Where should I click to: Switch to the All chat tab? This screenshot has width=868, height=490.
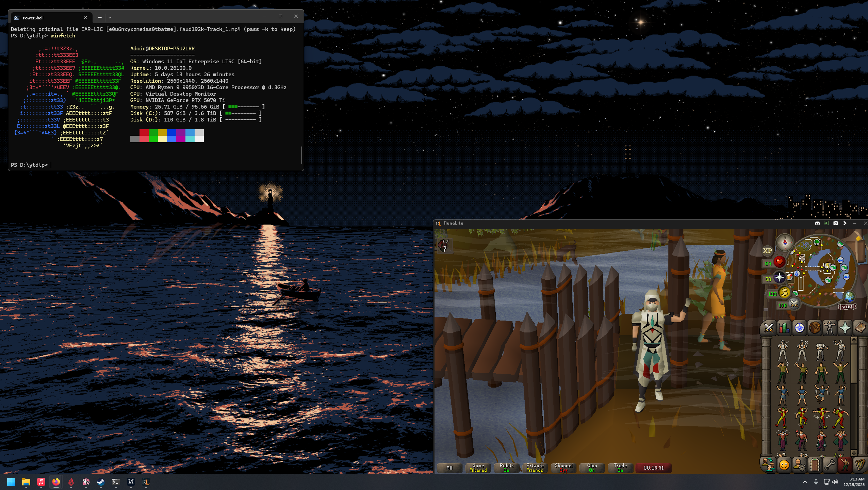(x=449, y=468)
